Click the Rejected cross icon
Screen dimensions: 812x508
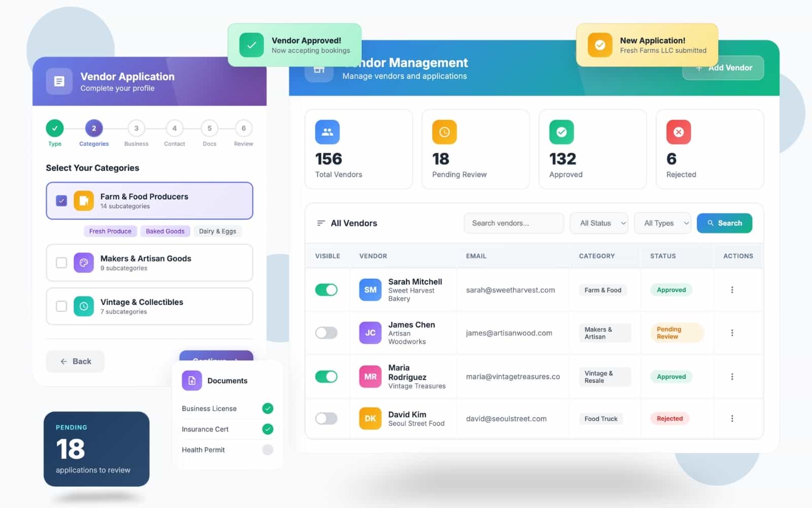coord(679,132)
